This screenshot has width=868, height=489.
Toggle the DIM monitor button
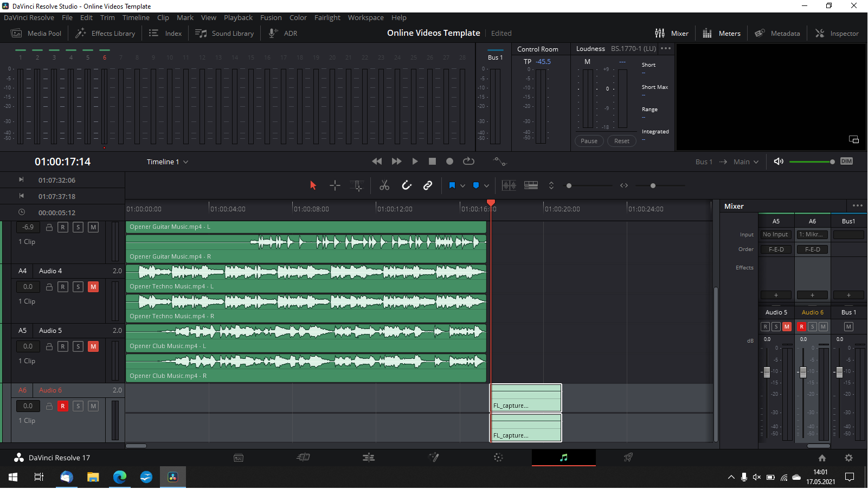846,162
